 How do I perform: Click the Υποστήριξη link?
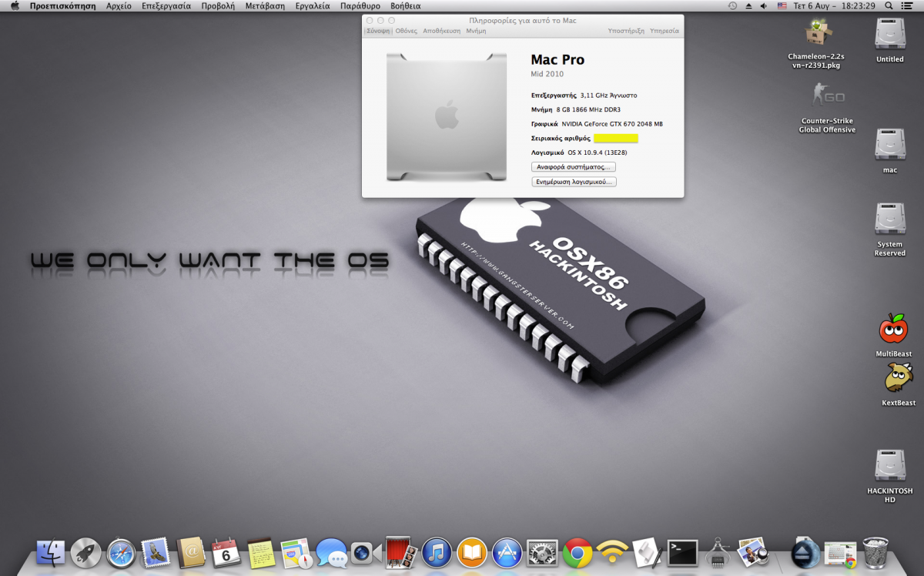point(626,31)
